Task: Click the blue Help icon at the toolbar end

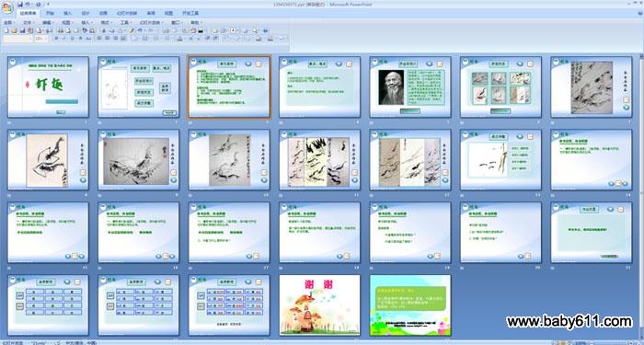Action: pyautogui.click(x=265, y=30)
